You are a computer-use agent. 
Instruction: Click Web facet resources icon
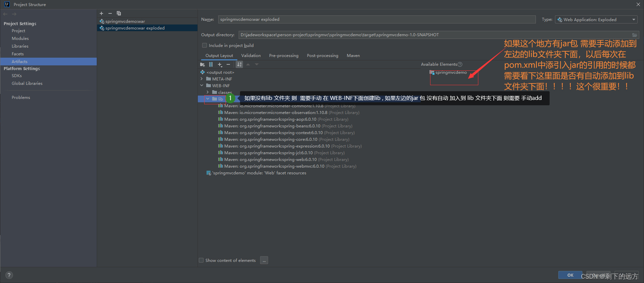(x=209, y=173)
